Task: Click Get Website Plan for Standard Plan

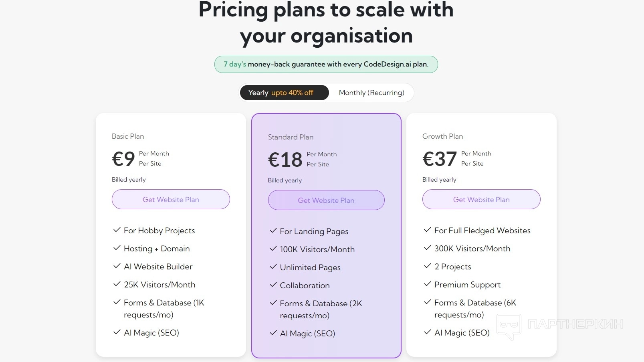Action: (x=326, y=200)
